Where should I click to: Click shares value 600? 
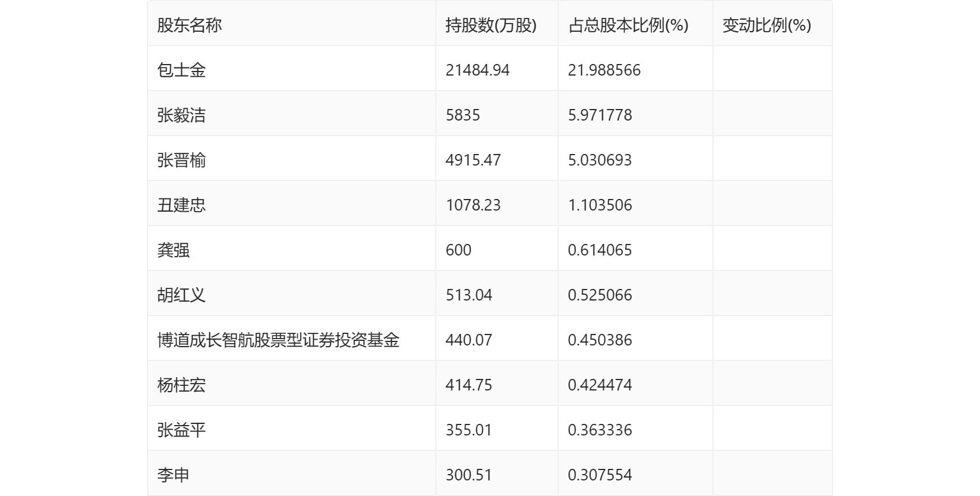[x=459, y=250]
